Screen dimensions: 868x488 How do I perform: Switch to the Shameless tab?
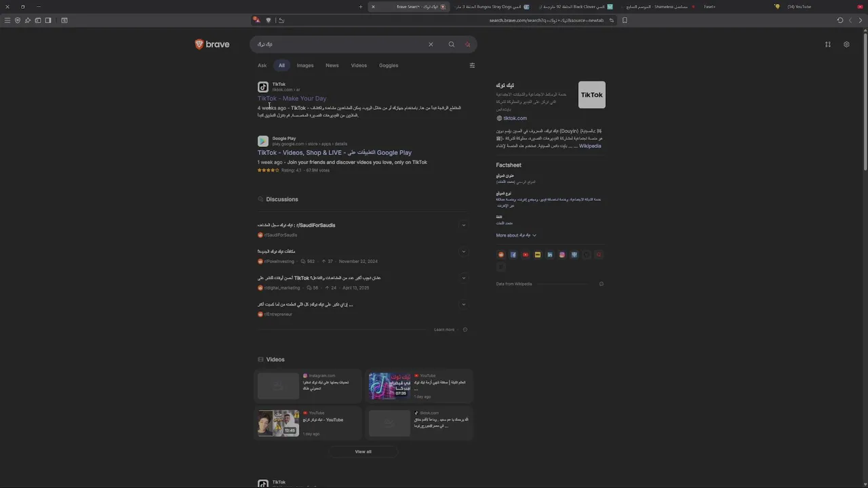(658, 7)
